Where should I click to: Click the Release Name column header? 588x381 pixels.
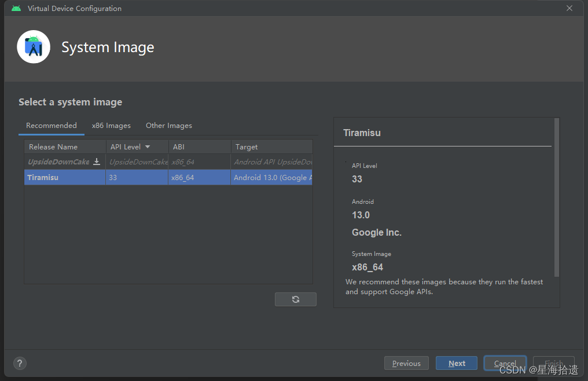[x=65, y=146]
